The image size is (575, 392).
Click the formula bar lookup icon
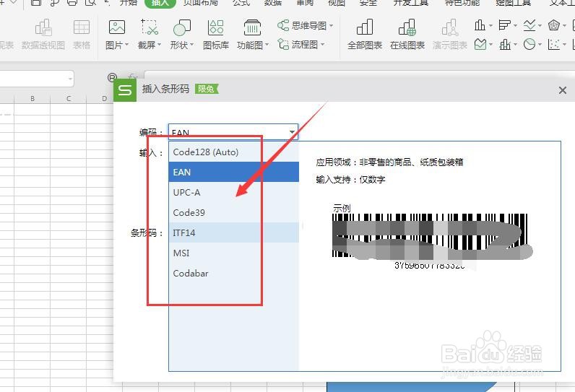pos(112,77)
